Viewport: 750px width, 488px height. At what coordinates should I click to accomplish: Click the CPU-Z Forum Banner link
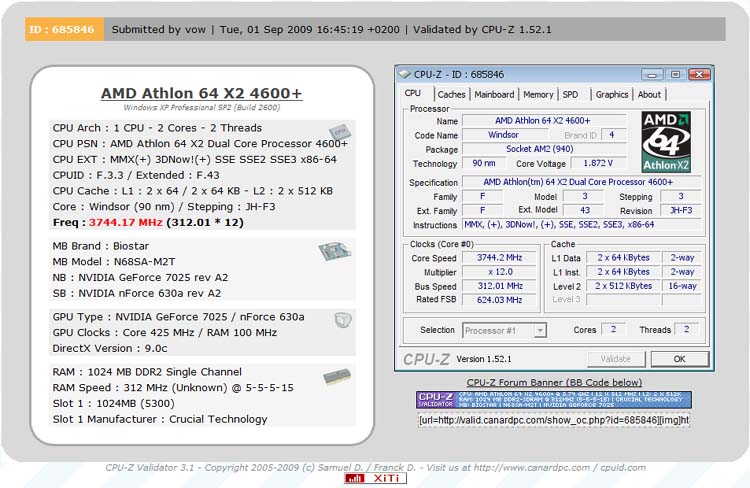(554, 383)
